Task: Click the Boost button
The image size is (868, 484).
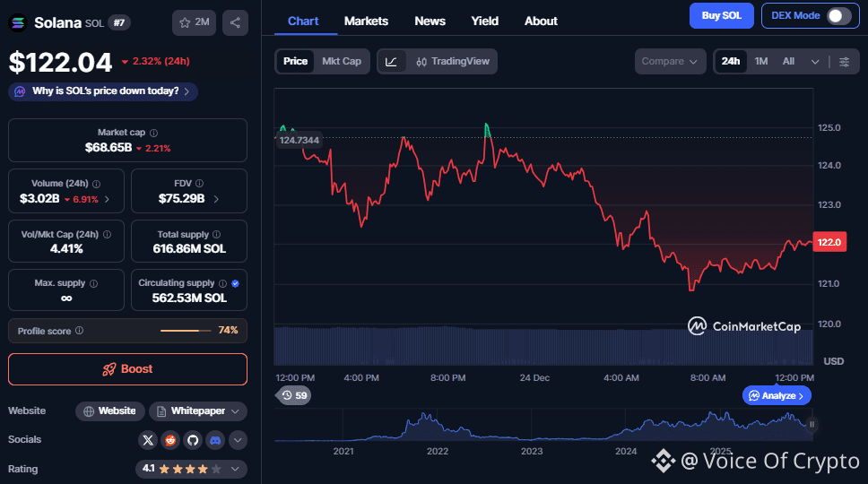Action: 127,369
